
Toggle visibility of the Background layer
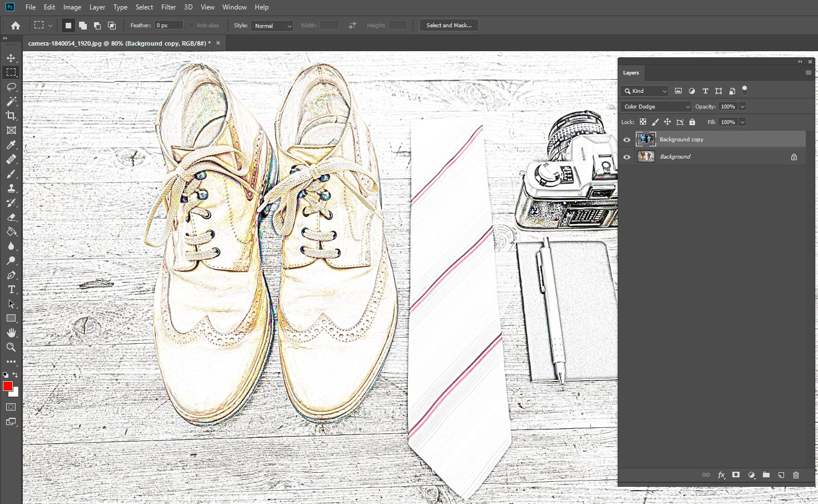[x=627, y=157]
